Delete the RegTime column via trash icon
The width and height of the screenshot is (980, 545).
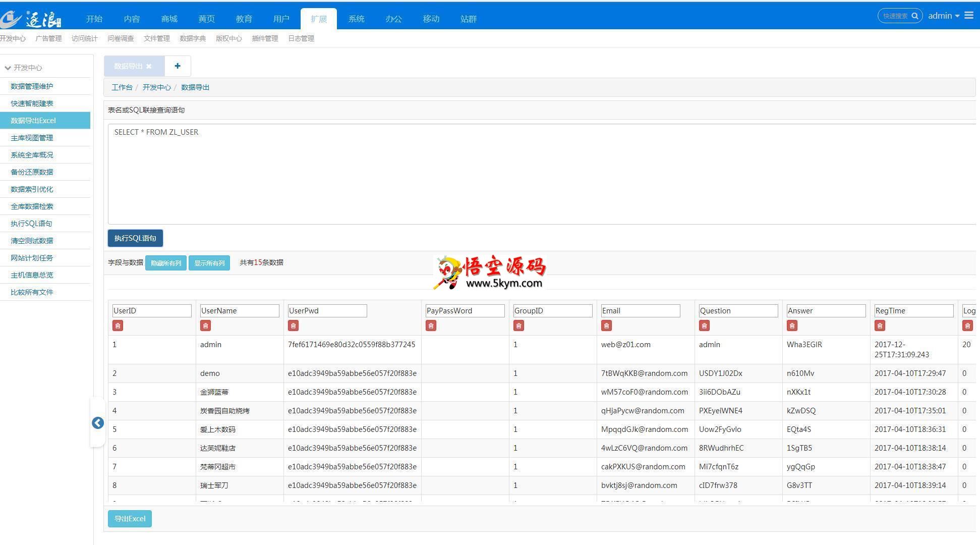pos(880,326)
